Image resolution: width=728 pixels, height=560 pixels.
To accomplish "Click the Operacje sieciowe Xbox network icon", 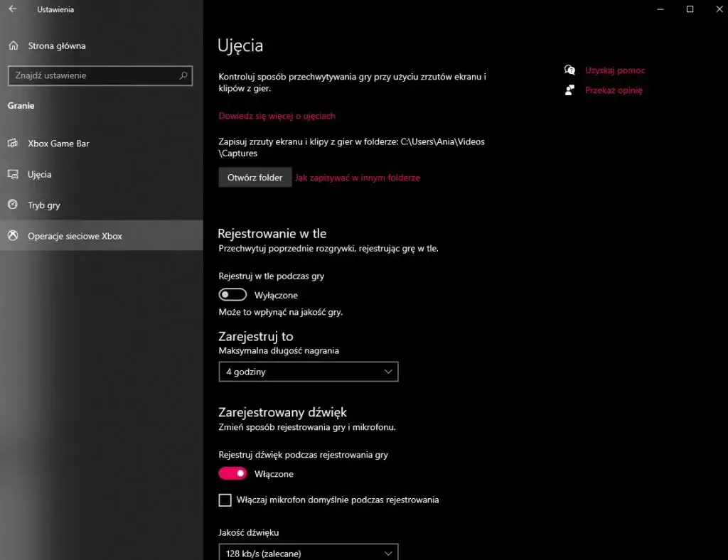I will coord(14,235).
